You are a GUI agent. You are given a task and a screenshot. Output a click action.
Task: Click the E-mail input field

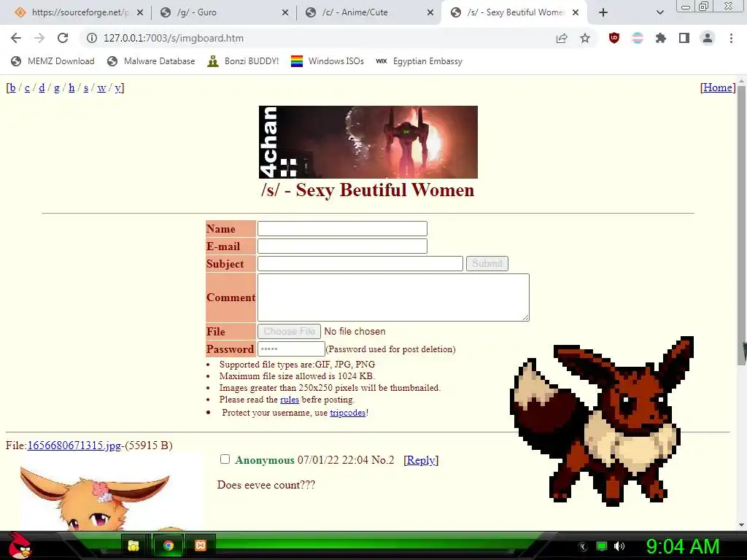[x=342, y=246]
